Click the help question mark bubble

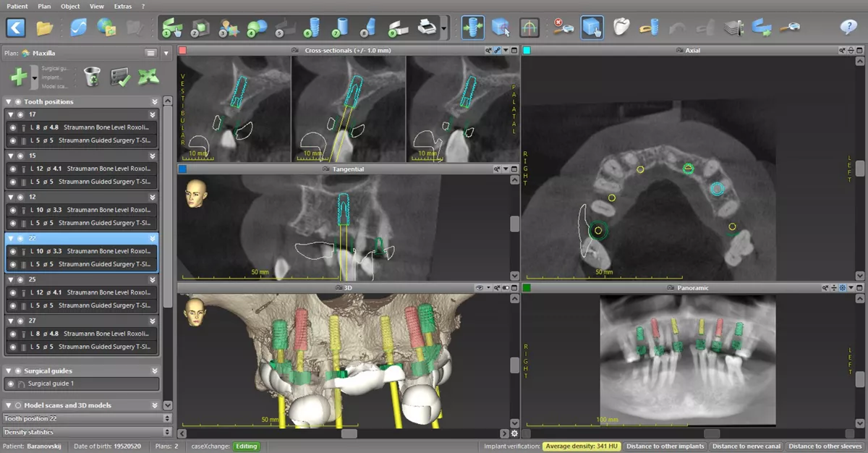(x=848, y=28)
